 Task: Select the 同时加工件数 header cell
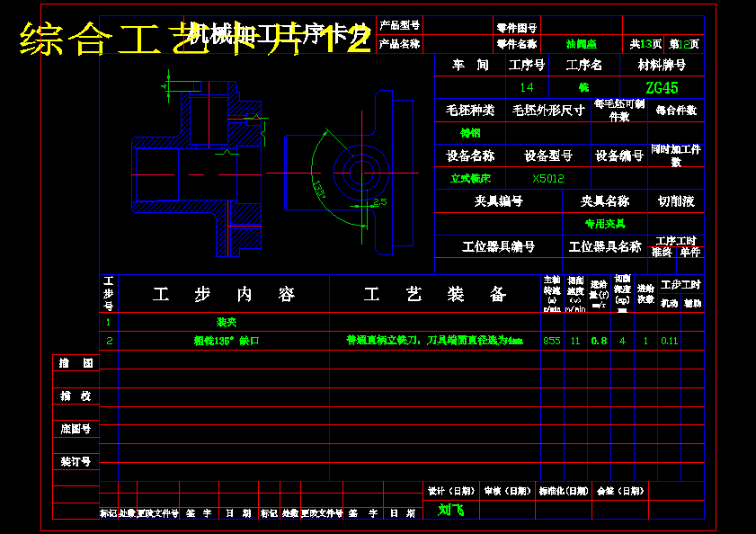tap(676, 156)
